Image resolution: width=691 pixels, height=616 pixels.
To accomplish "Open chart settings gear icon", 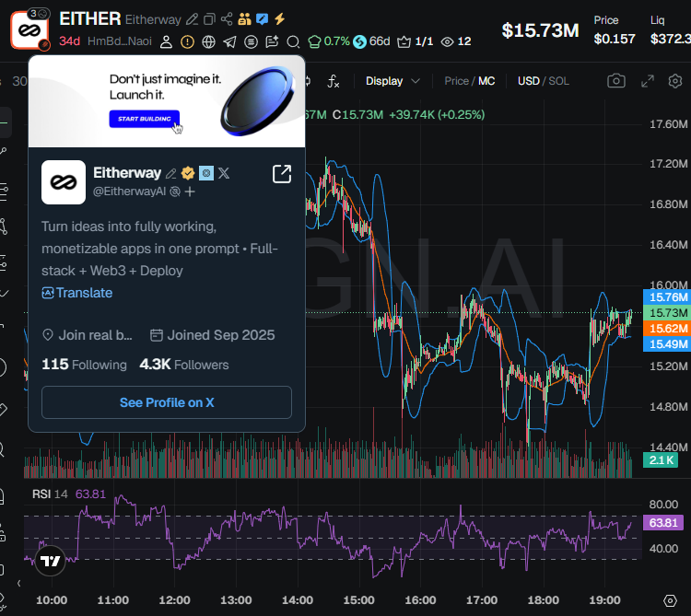I will (x=675, y=81).
